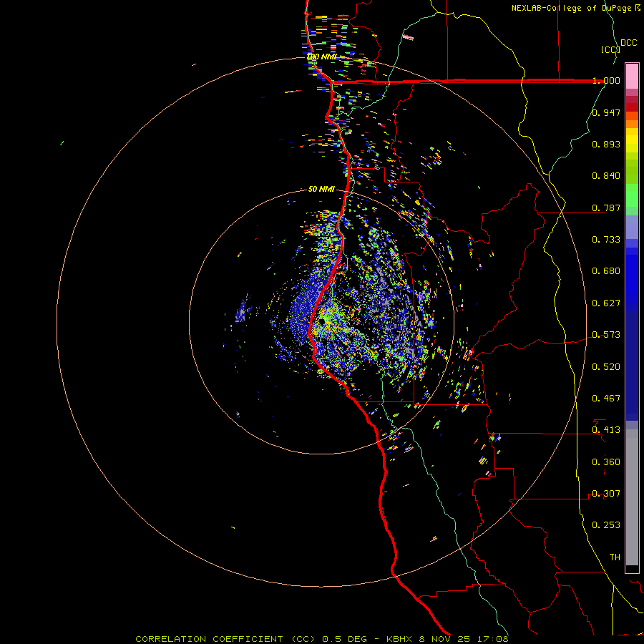Click the 0.733 legend value
This screenshot has height=644, width=644.
coord(606,240)
